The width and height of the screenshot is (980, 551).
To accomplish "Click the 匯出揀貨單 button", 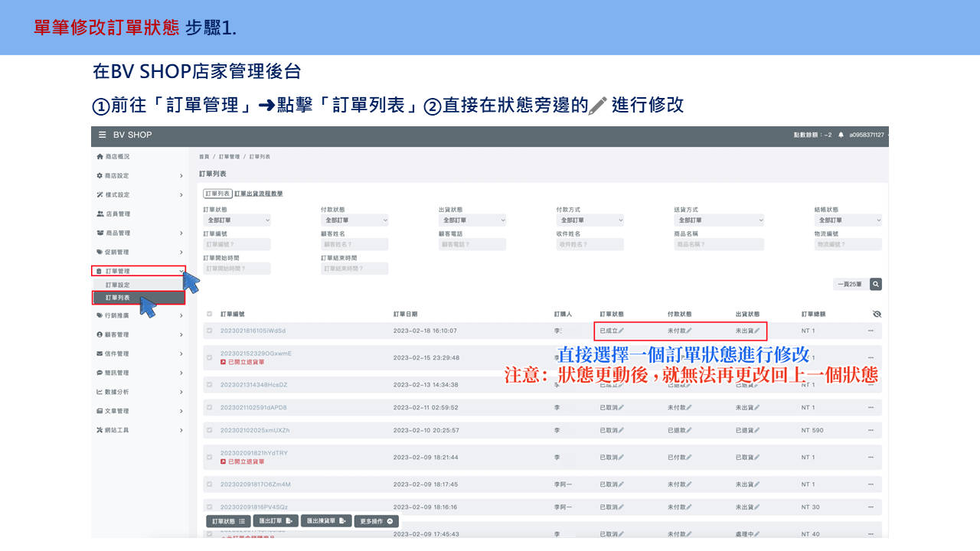I will pos(326,521).
